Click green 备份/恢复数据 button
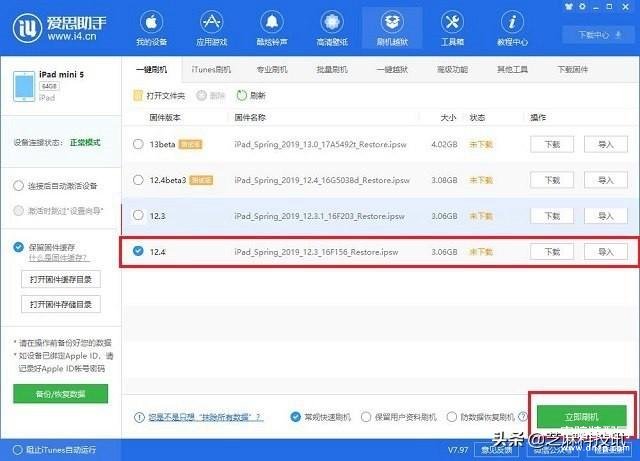The width and height of the screenshot is (640, 461). [60, 394]
